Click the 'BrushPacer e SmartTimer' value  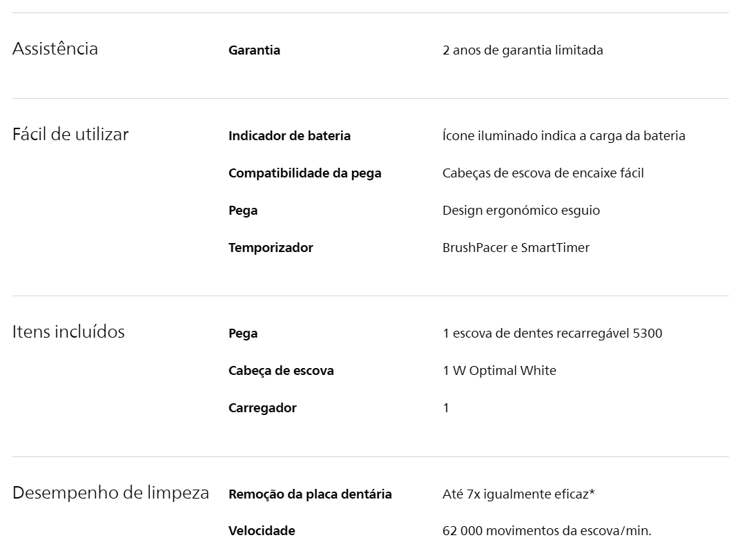(x=516, y=248)
